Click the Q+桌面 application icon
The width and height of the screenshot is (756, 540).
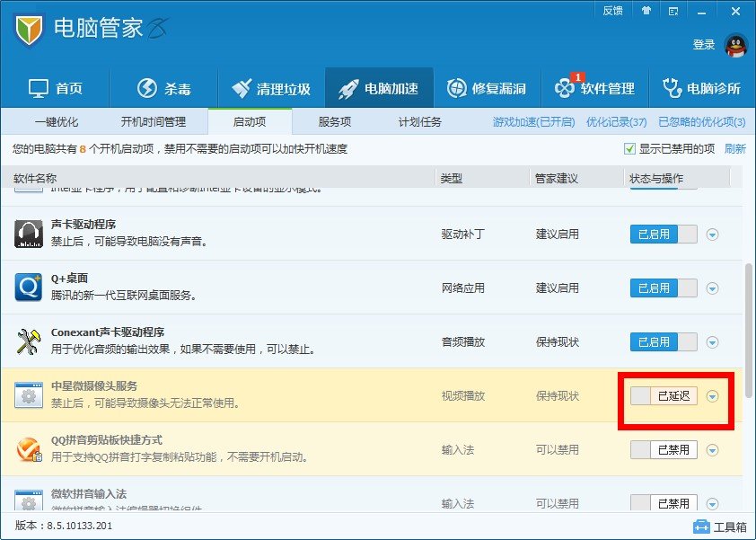click(x=30, y=288)
